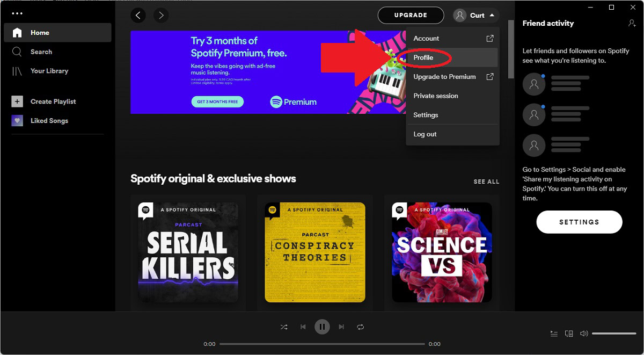
Task: Skip to previous track
Action: coord(303,327)
